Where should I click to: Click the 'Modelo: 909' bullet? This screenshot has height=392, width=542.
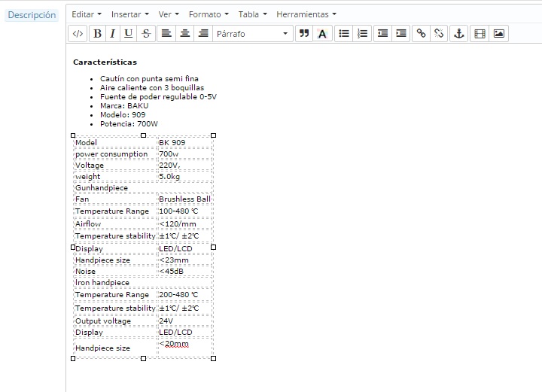point(123,114)
